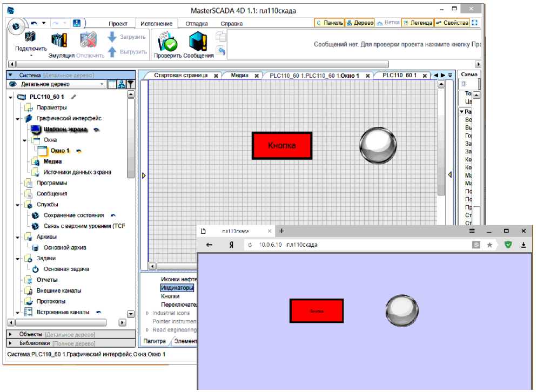Switch to the Медиа document tab
Image resolution: width=537 pixels, height=392 pixels.
[239, 75]
